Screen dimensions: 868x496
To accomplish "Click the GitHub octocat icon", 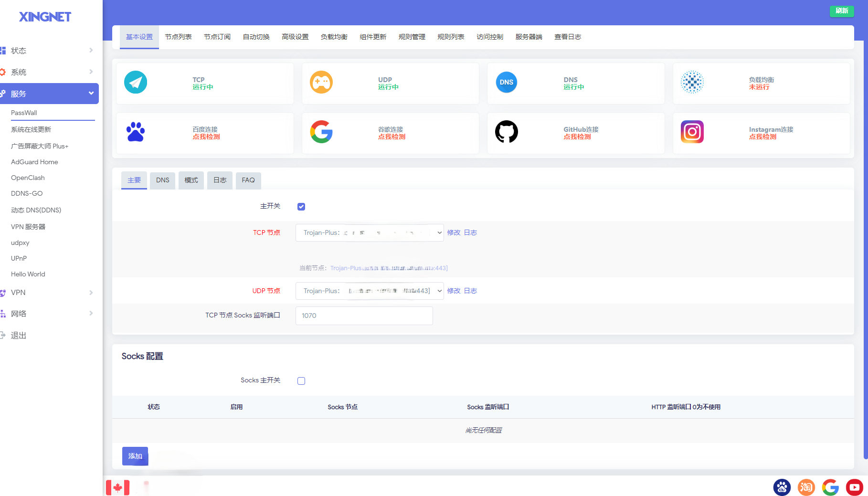I will (507, 132).
